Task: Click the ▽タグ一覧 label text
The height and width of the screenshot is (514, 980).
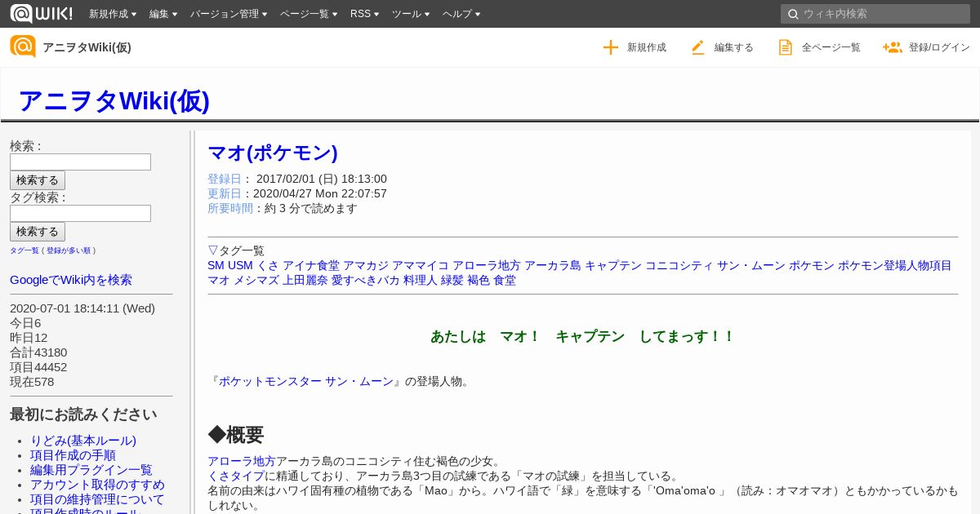Action: 236,250
